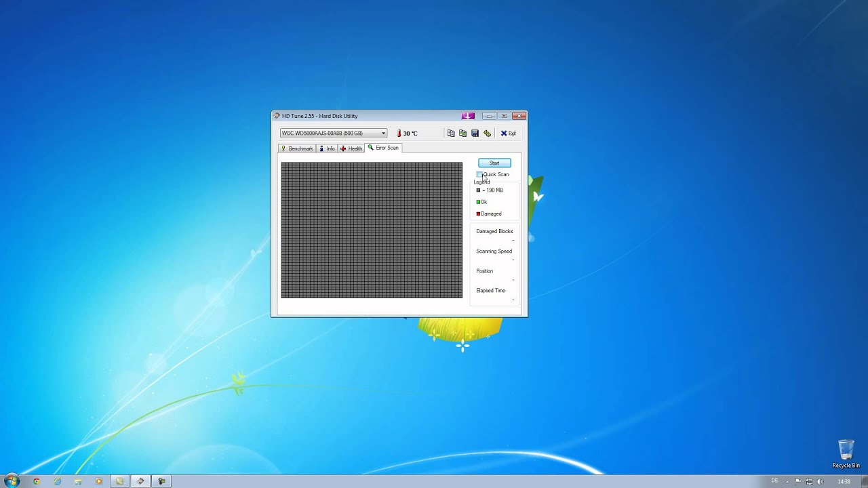Click the volume speaker tray icon
The image size is (868, 488).
821,481
